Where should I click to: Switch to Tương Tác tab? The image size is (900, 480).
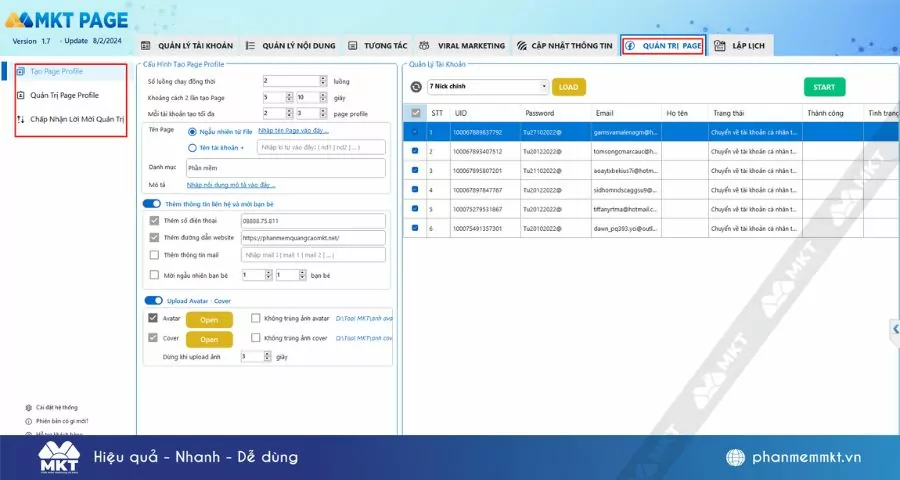378,45
